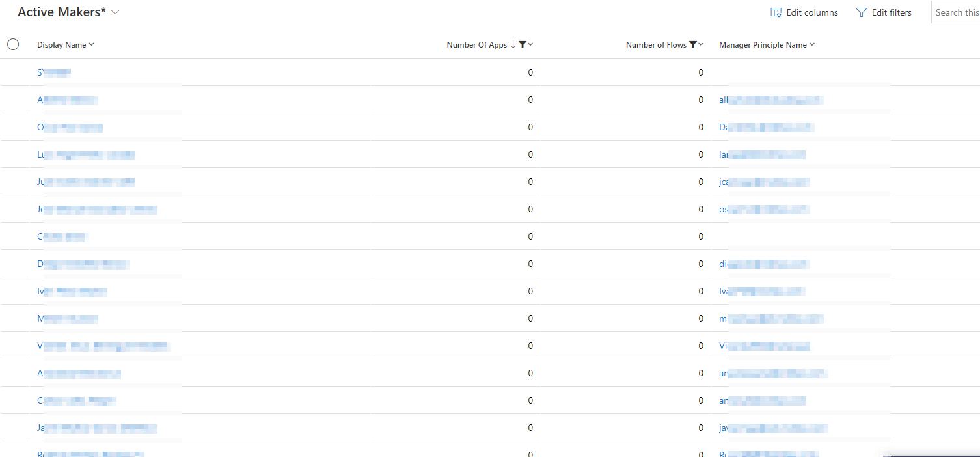Image resolution: width=980 pixels, height=457 pixels.
Task: Click the manager email link in the second row
Action: pyautogui.click(x=771, y=100)
